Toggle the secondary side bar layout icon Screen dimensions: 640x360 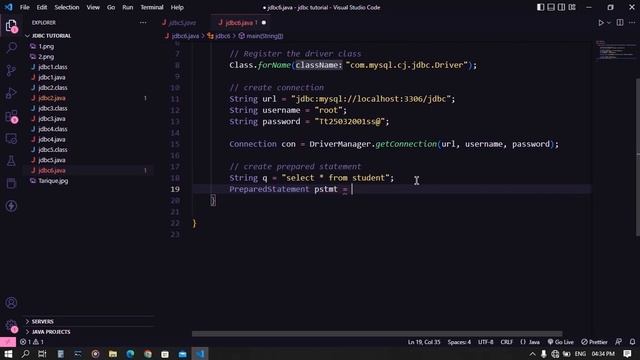tap(562, 7)
